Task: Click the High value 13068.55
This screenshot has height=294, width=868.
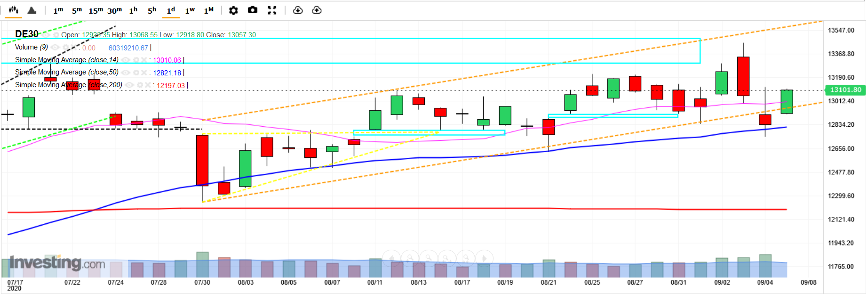Action: click(143, 35)
